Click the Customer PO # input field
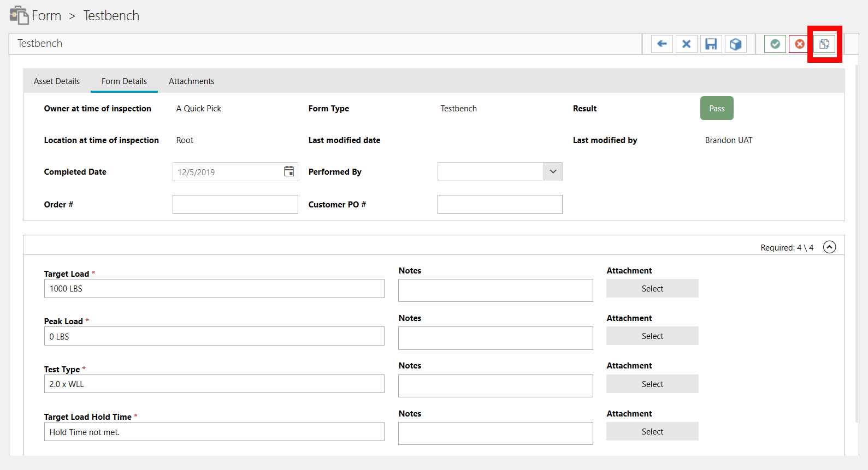Image resolution: width=868 pixels, height=470 pixels. (499, 205)
